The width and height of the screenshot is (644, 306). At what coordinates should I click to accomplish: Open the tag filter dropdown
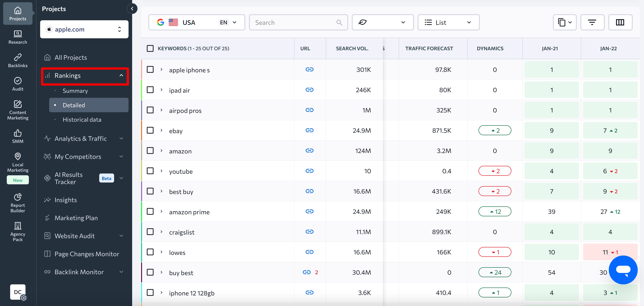point(382,23)
